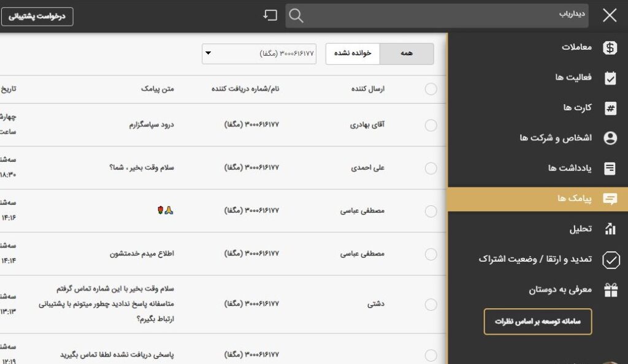This screenshot has width=628, height=364.
Task: Switch to the خوانده نشده tab
Action: click(353, 53)
